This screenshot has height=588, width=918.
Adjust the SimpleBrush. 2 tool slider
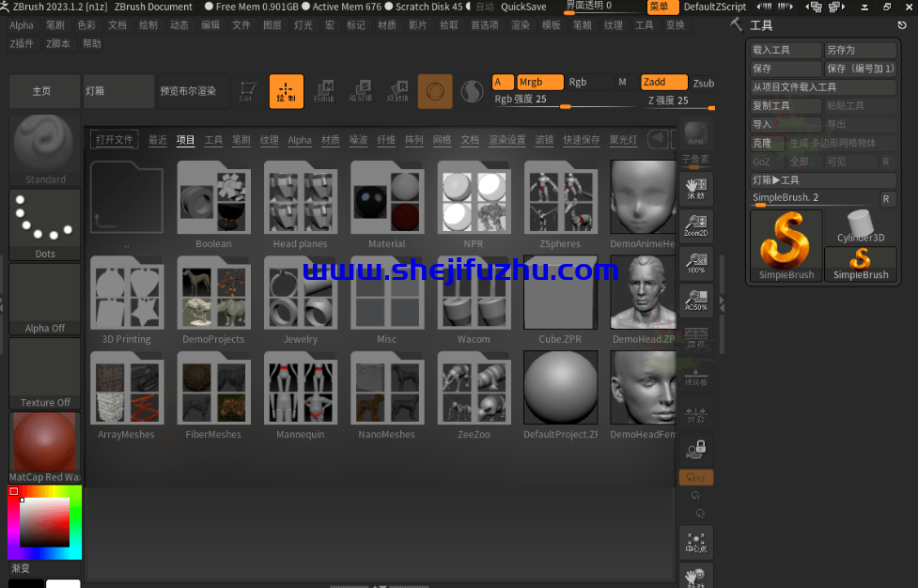[815, 198]
